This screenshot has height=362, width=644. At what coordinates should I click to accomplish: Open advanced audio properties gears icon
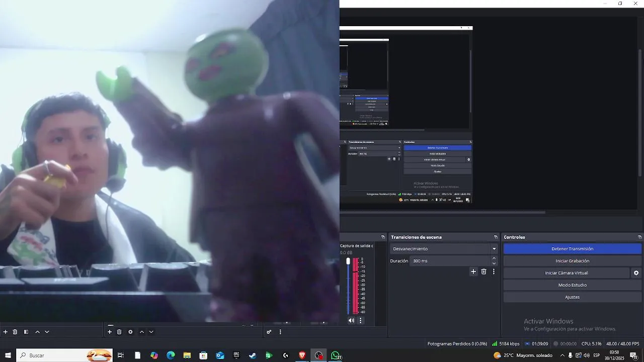point(269,332)
